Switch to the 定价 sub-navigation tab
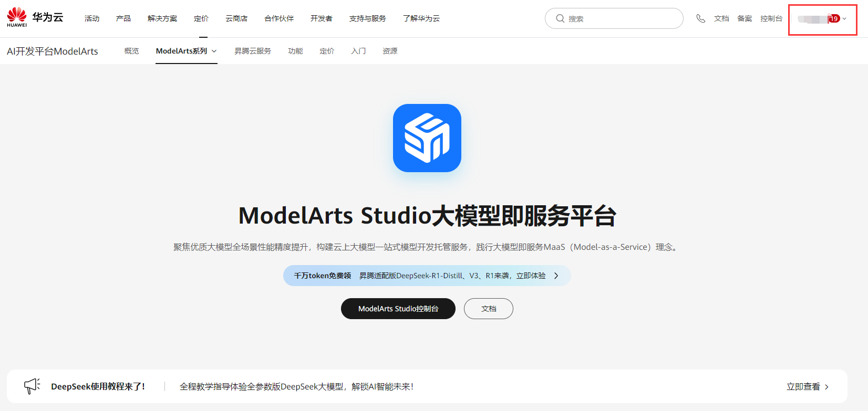This screenshot has height=411, width=868. (x=327, y=51)
